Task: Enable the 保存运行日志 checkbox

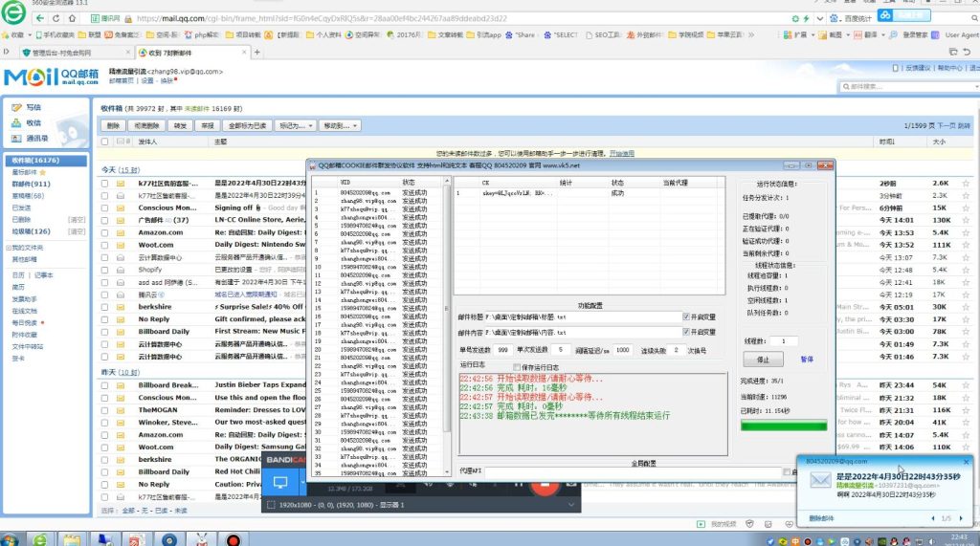Action: pyautogui.click(x=518, y=366)
